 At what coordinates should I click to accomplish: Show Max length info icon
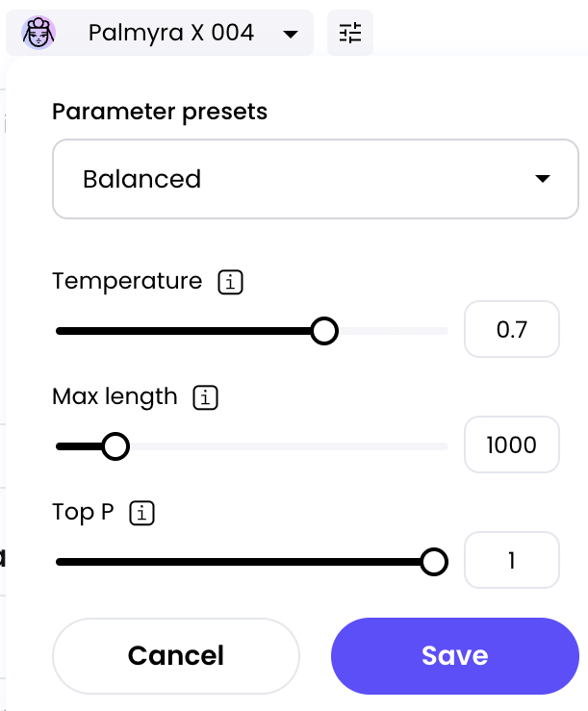click(206, 397)
